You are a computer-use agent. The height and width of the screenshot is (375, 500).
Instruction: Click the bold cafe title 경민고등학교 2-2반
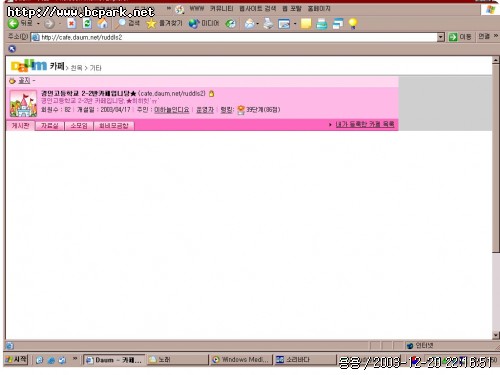pyautogui.click(x=89, y=93)
